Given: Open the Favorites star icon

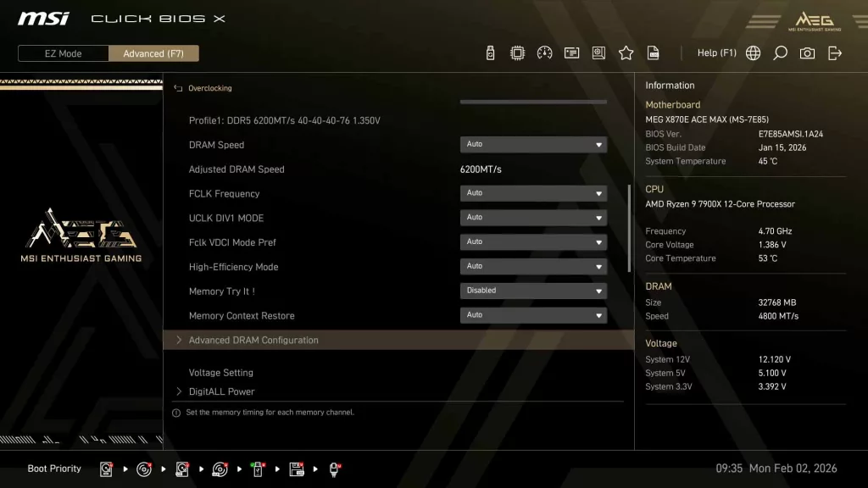Looking at the screenshot, I should [626, 53].
